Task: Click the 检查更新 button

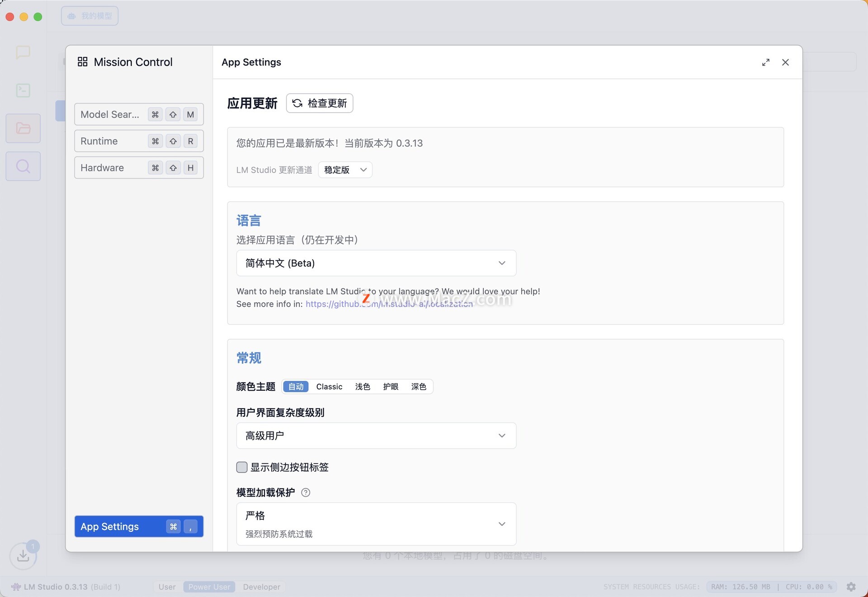Action: coord(320,103)
